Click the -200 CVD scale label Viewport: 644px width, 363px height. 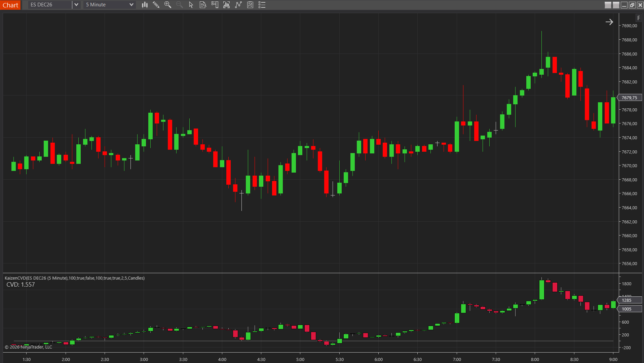pyautogui.click(x=626, y=348)
